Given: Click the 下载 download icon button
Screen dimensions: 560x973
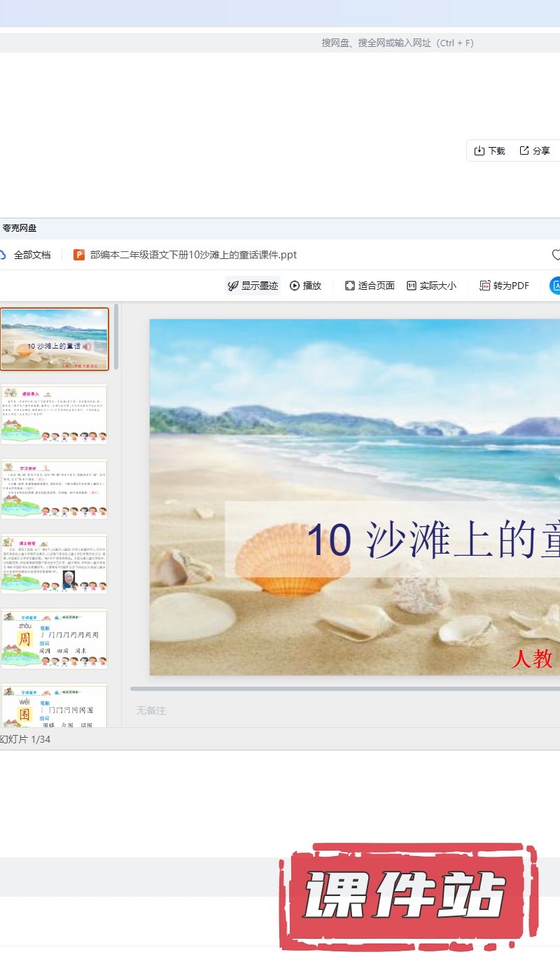Looking at the screenshot, I should 489,150.
